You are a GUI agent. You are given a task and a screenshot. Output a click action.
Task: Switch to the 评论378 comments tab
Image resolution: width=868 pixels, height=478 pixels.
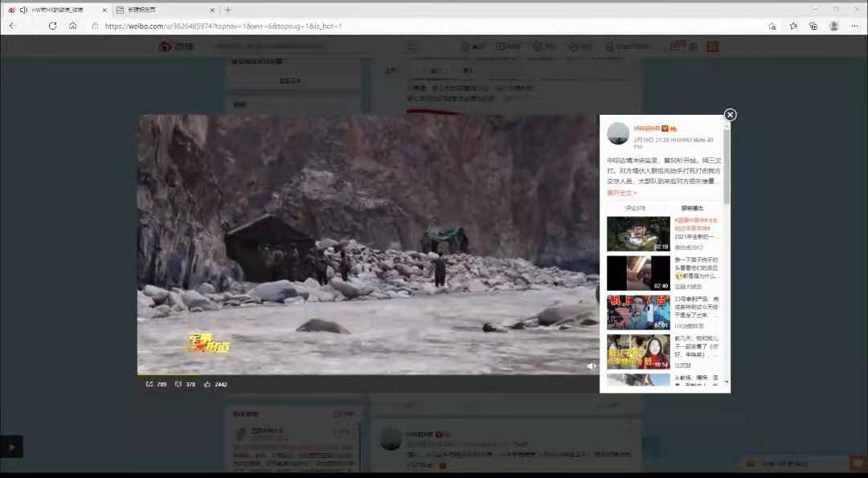pyautogui.click(x=635, y=208)
